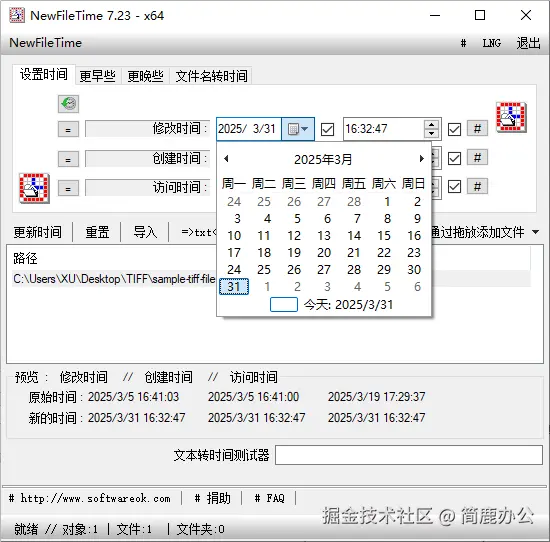Click the 文本转时间测试器 input box
550x542 pixels.
[409, 455]
